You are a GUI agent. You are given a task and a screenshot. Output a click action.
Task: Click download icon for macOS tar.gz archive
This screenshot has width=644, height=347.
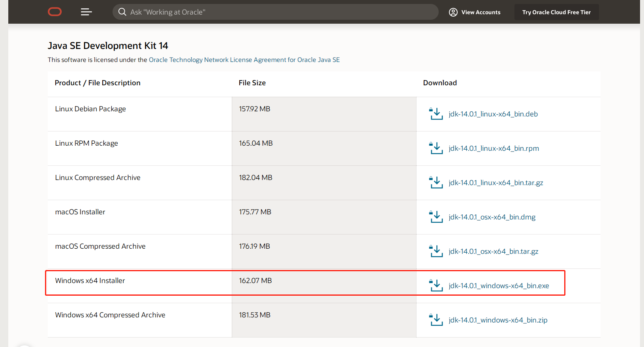pos(436,251)
